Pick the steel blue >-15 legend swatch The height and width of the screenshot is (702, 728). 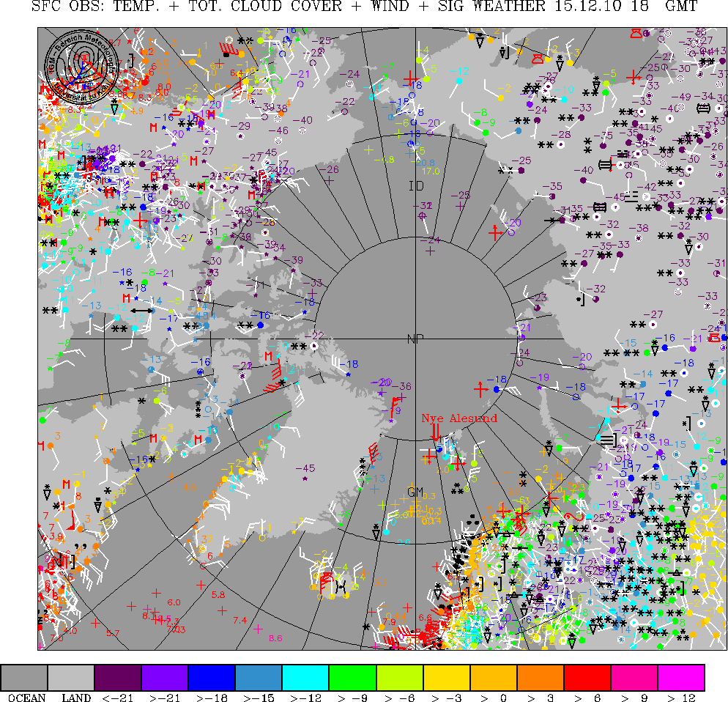point(259,677)
